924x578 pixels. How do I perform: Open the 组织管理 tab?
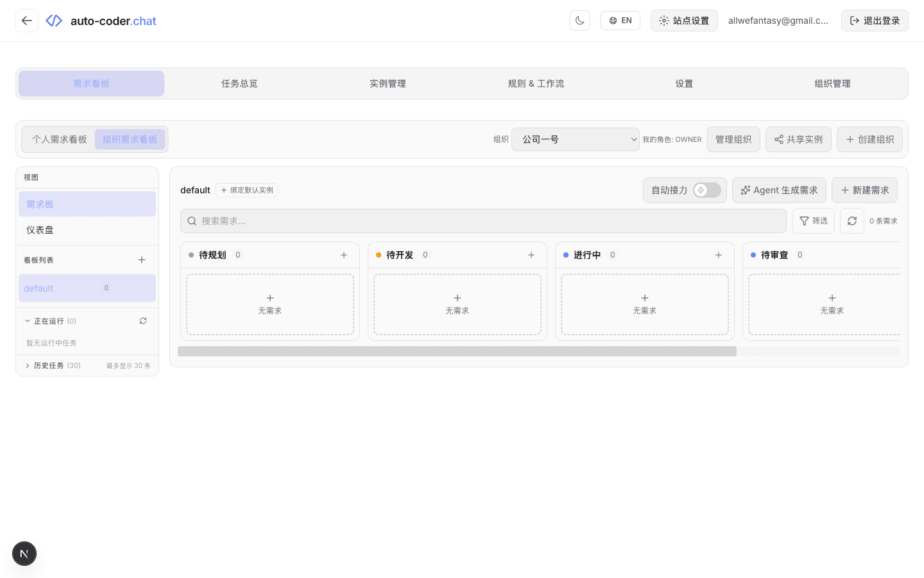(832, 83)
